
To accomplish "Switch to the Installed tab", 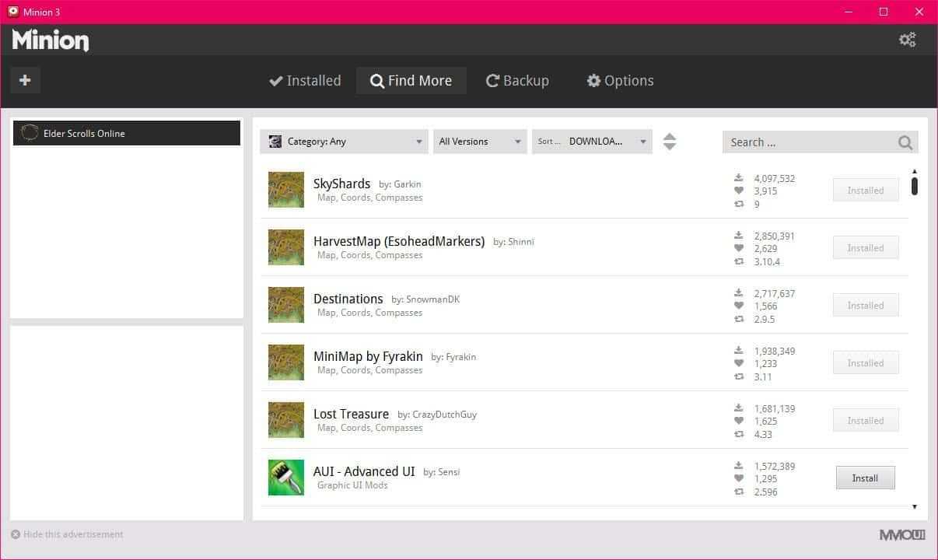I will click(x=305, y=81).
